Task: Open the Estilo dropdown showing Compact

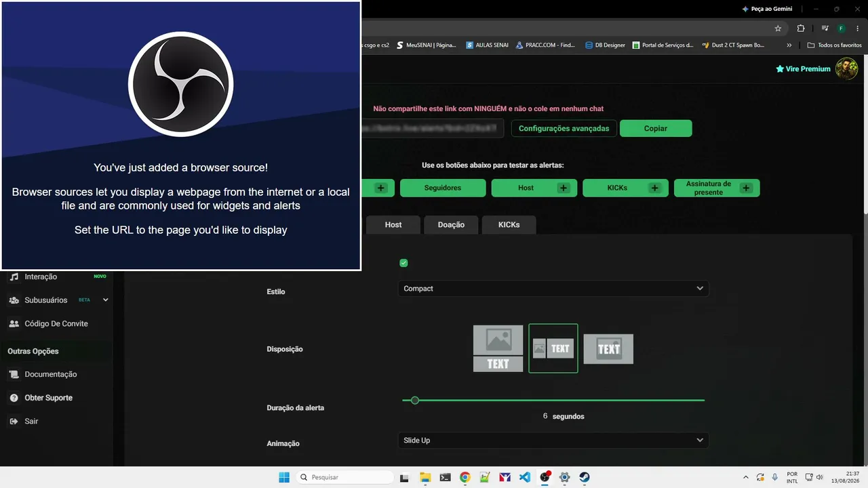Action: click(x=553, y=289)
